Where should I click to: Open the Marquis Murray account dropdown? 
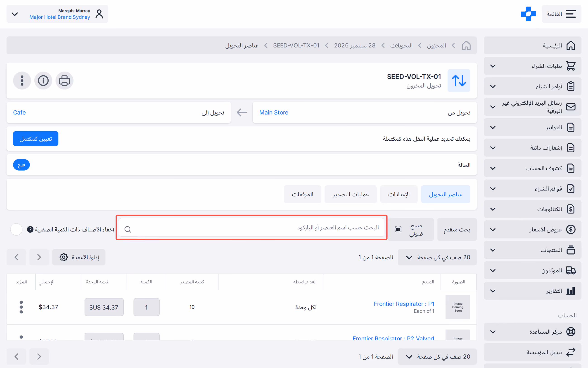tap(57, 14)
